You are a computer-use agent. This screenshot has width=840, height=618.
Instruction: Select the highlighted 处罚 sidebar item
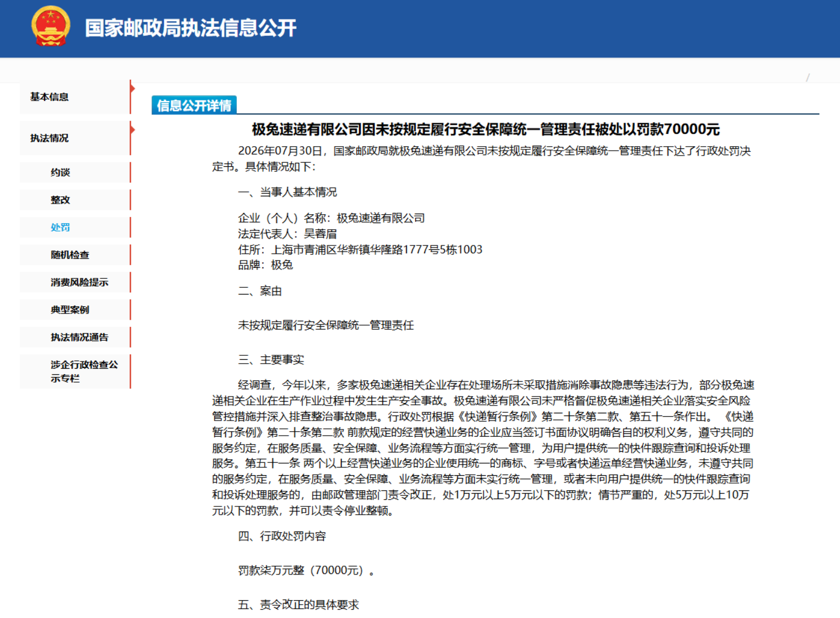click(x=75, y=227)
